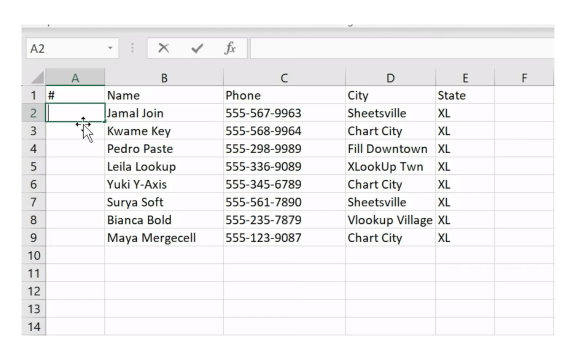Select the 'Jamal Join' cell
The height and width of the screenshot is (360, 576).
[164, 113]
